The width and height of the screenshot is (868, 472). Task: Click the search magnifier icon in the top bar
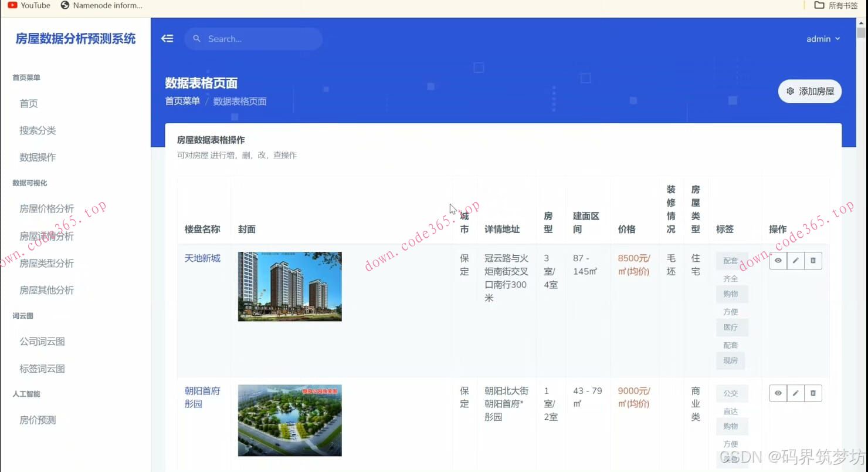coord(196,38)
